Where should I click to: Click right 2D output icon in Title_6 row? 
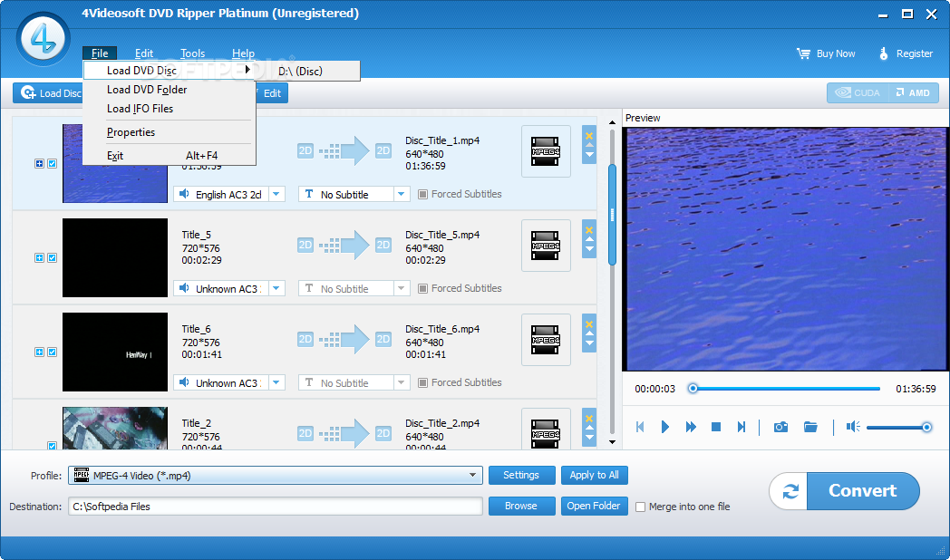(x=383, y=339)
